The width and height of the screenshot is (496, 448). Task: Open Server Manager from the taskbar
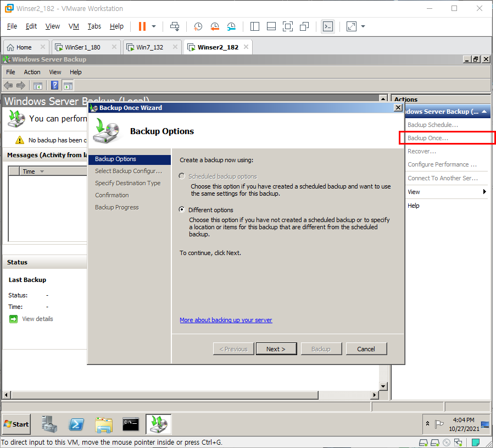[49, 424]
